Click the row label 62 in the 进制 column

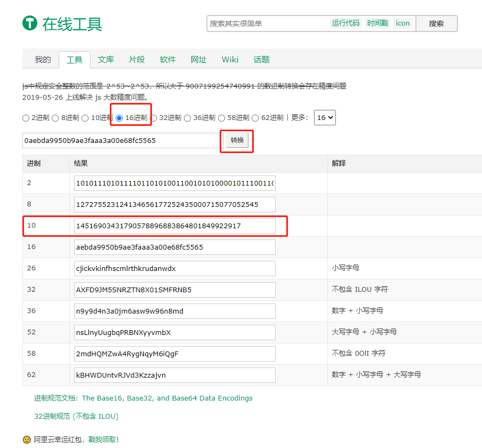tap(31, 375)
